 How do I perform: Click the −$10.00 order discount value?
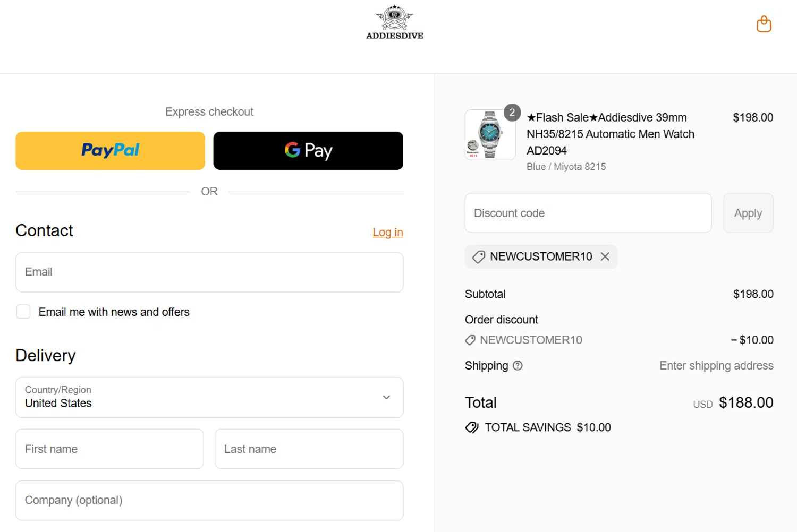coord(752,340)
